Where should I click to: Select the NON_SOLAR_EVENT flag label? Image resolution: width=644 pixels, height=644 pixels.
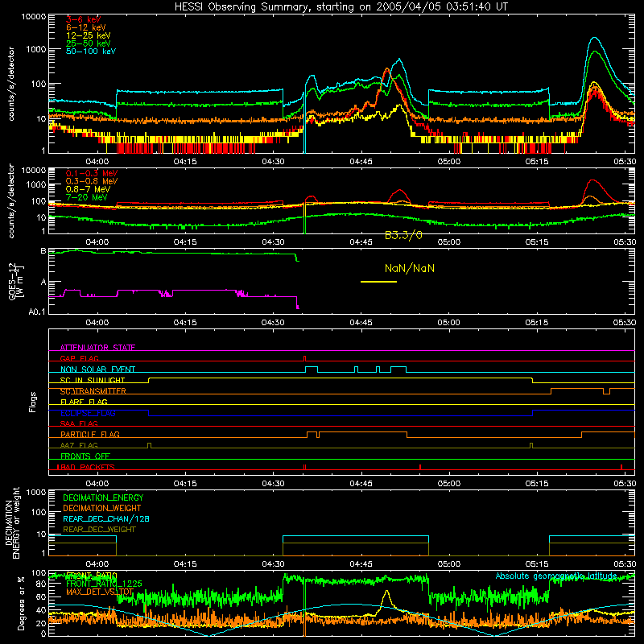(97, 369)
